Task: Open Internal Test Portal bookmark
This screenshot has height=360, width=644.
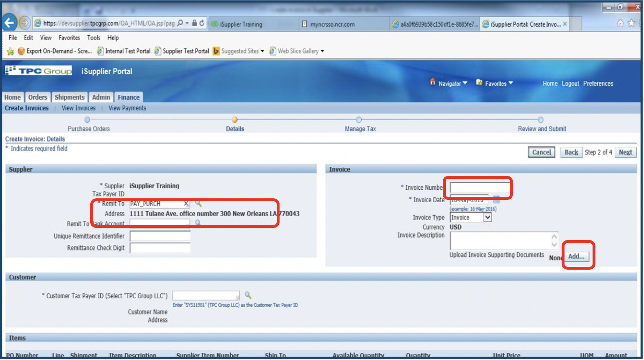Action: [124, 51]
